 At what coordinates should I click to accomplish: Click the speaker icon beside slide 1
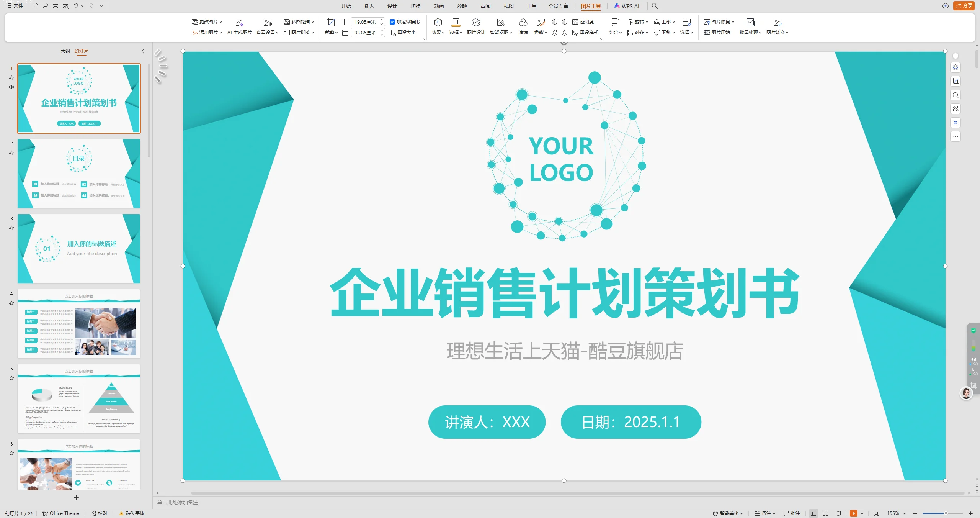point(11,87)
